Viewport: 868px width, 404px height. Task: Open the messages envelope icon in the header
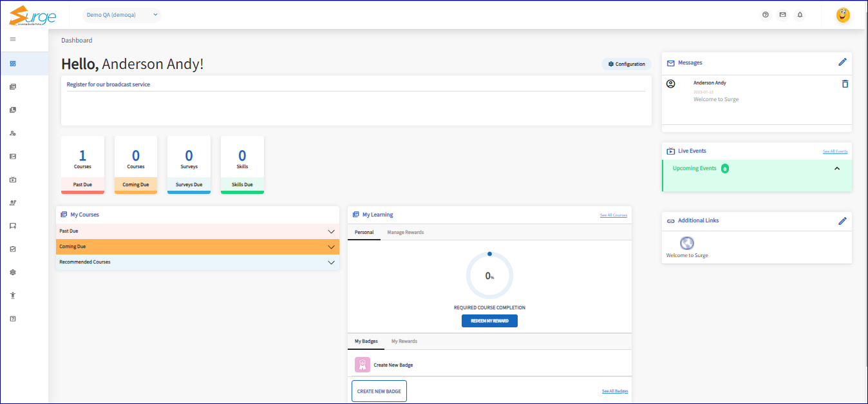click(783, 14)
